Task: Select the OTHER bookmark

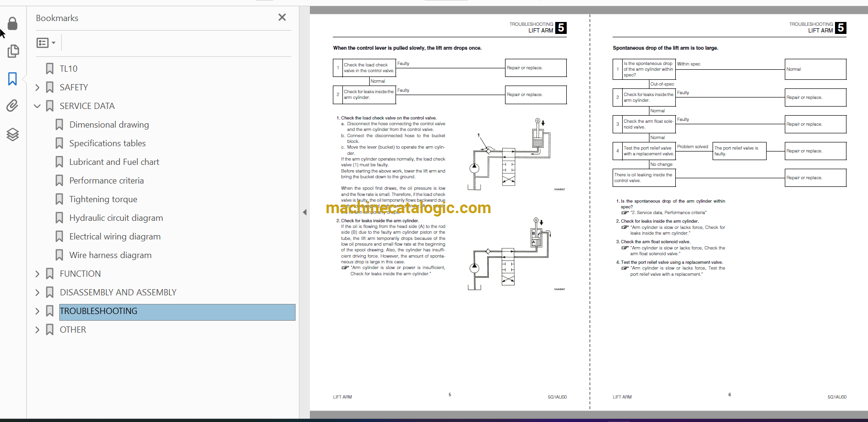Action: (x=73, y=330)
